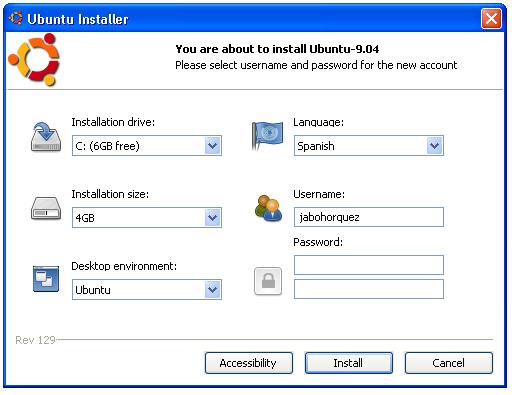Click the small Ubuntu title bar icon
The height and width of the screenshot is (395, 512).
[15, 18]
